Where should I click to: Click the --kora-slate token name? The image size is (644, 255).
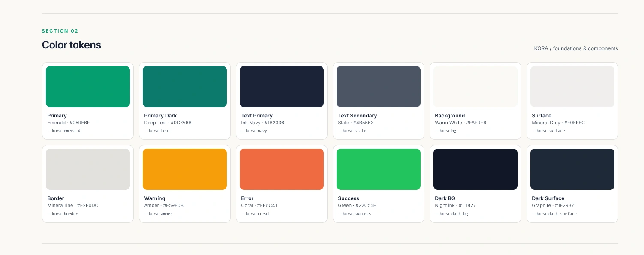(352, 131)
